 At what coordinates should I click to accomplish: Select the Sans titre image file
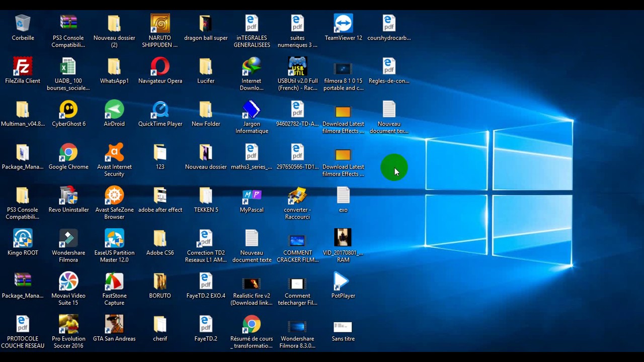pos(343,327)
